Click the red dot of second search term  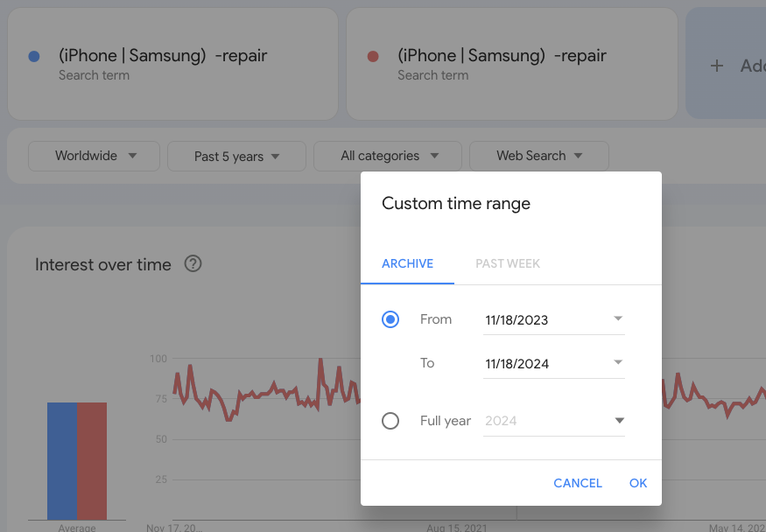point(373,57)
